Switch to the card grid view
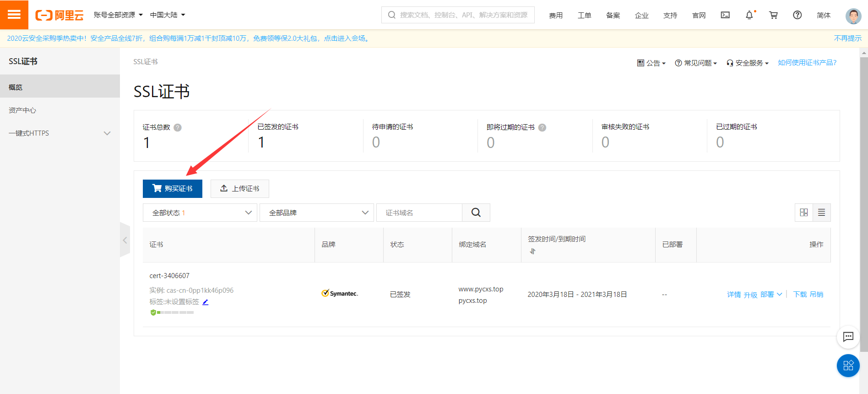 coord(804,213)
